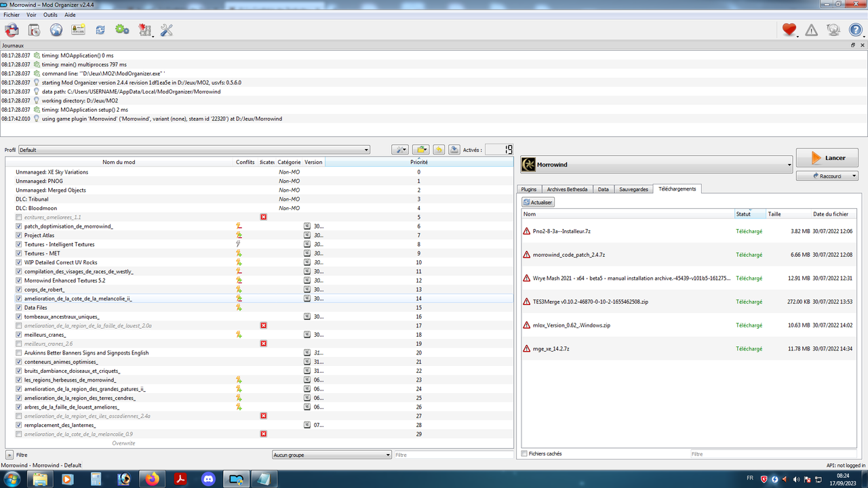Open the Raccourci dropdown button
868x488 pixels.
[827, 176]
